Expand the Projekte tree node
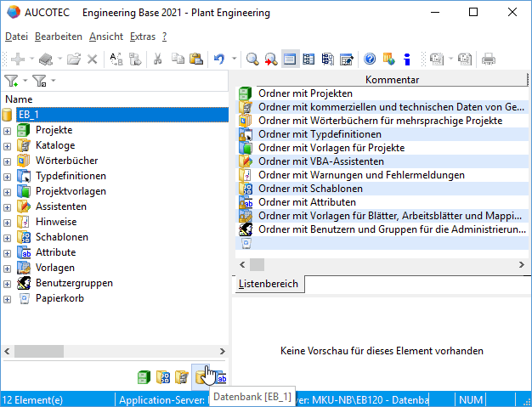This screenshot has width=532, height=407. pos(7,131)
